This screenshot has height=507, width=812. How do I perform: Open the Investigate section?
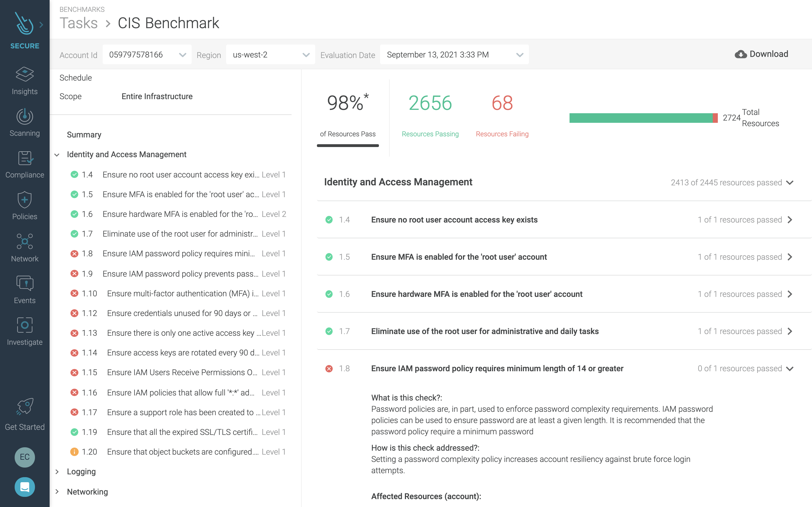tap(25, 331)
